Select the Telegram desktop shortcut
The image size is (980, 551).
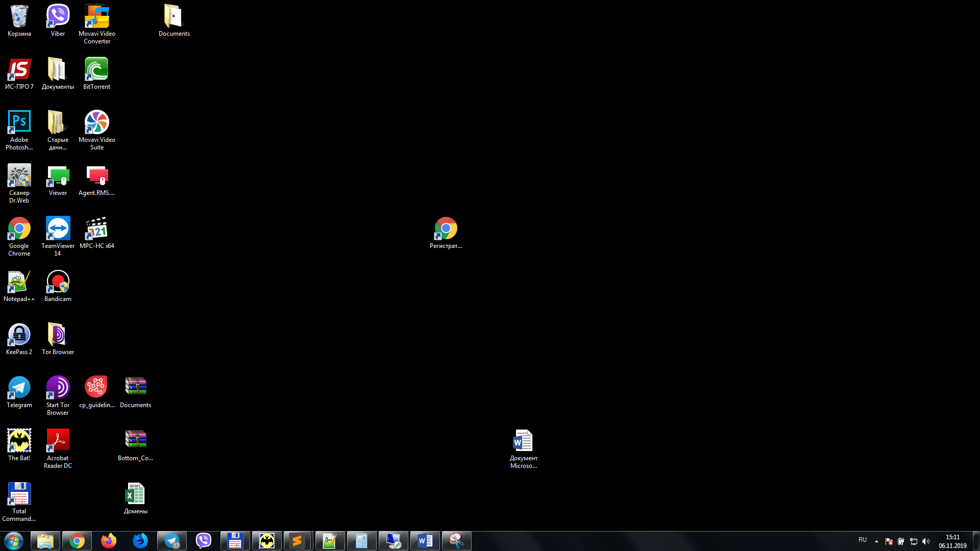pyautogui.click(x=19, y=392)
